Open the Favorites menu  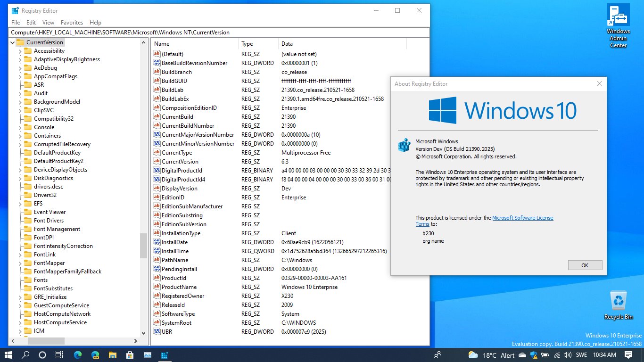pyautogui.click(x=72, y=23)
